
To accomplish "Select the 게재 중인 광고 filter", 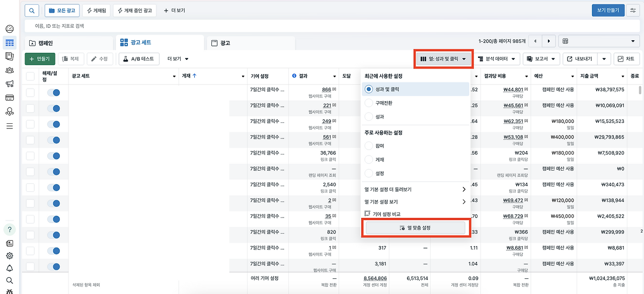I will [x=134, y=10].
